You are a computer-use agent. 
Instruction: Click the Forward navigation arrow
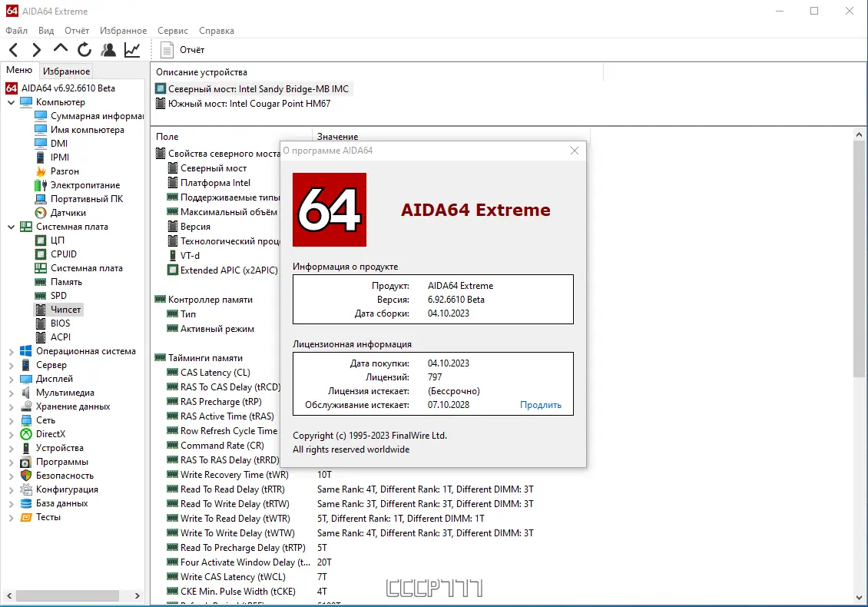(x=37, y=50)
